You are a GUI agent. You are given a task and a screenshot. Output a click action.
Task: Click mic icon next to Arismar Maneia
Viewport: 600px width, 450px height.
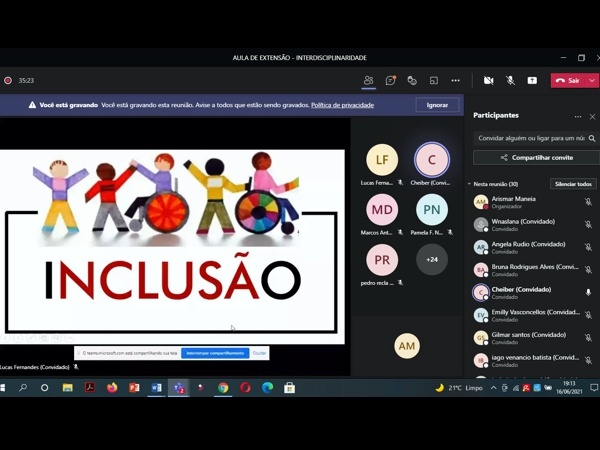coord(588,202)
